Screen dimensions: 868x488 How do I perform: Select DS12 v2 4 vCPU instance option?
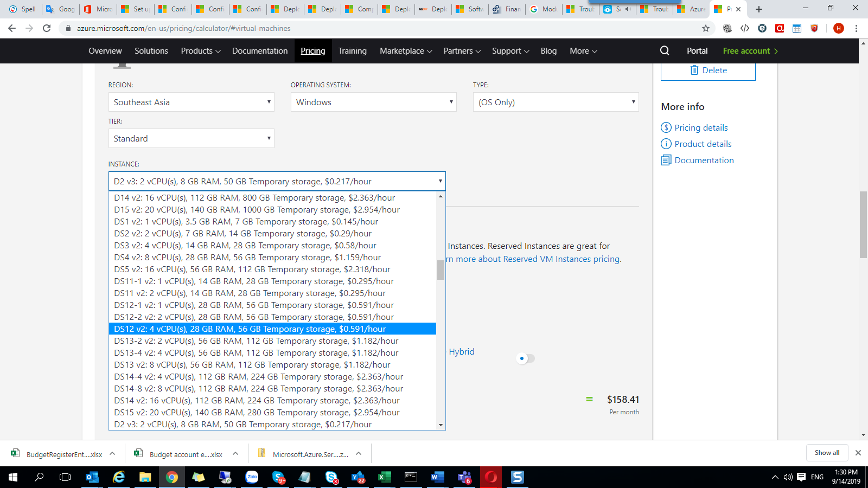click(272, 329)
